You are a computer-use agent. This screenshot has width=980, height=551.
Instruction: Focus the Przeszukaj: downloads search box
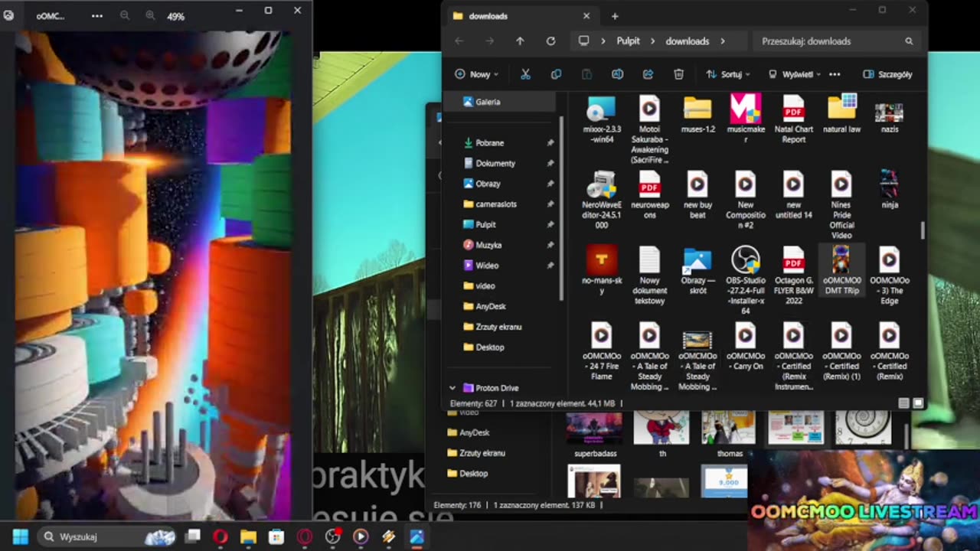(x=836, y=41)
